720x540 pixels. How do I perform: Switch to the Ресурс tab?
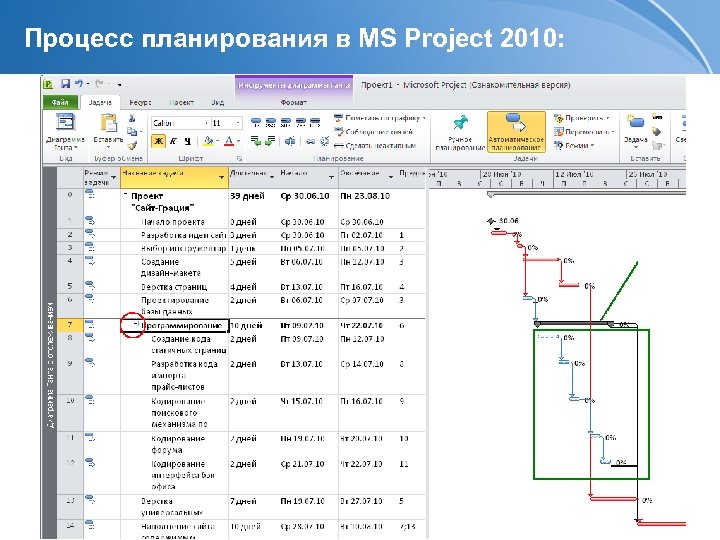[140, 102]
